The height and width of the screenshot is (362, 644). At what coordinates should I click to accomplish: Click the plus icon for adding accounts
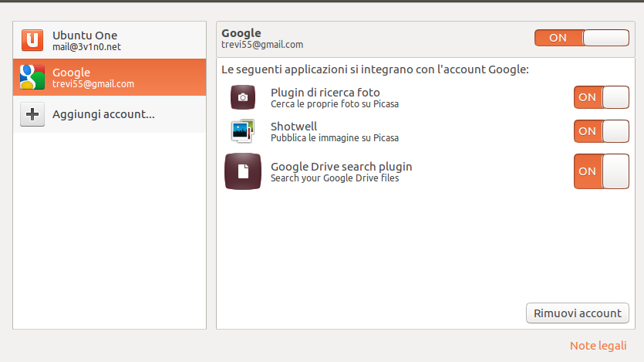32,114
